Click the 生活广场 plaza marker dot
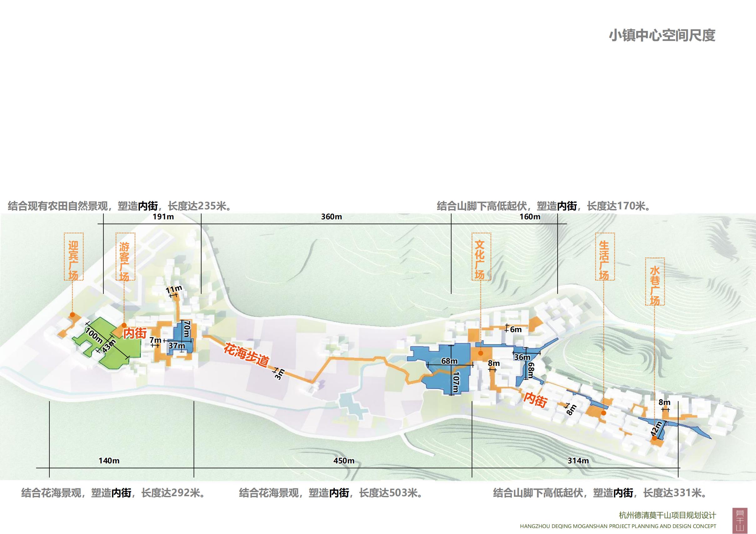The width and height of the screenshot is (756, 534). 604,413
